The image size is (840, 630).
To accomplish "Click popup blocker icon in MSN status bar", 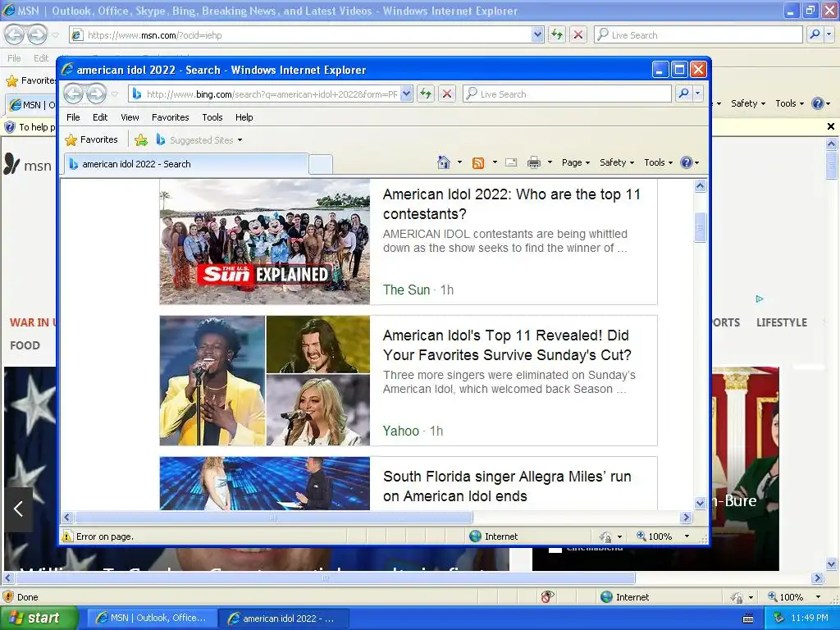I will [547, 597].
